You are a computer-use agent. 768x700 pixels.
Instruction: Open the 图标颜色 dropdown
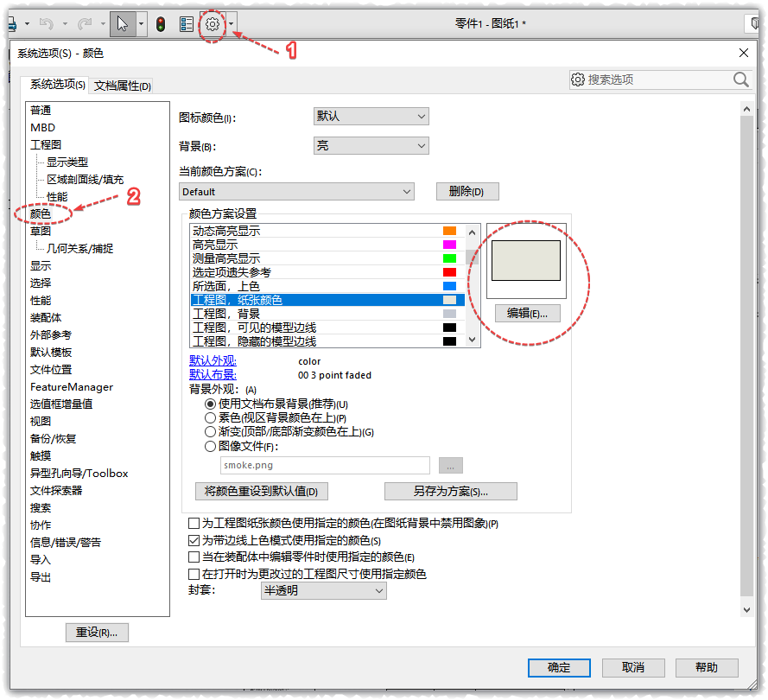(x=371, y=117)
